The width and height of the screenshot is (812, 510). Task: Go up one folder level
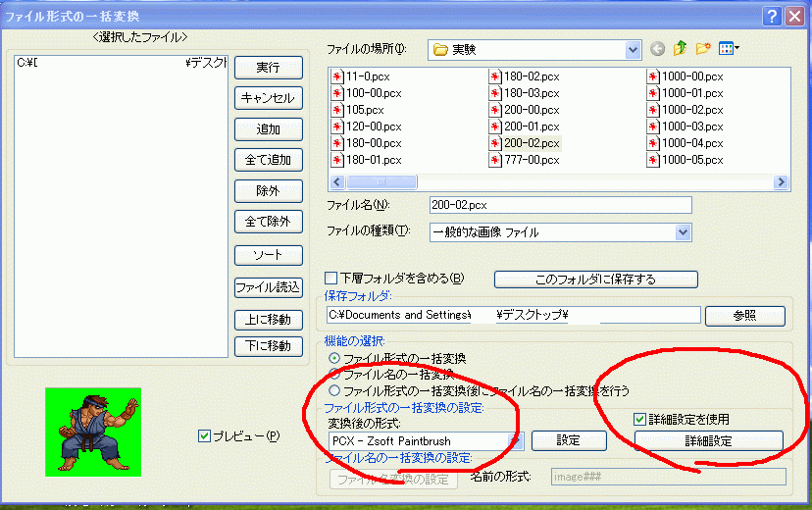[680, 48]
